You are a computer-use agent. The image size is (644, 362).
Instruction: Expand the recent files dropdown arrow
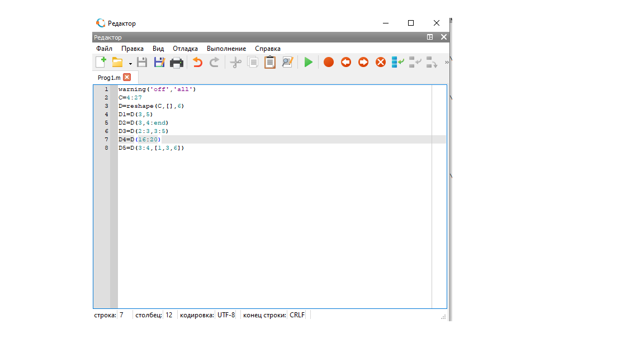click(130, 64)
